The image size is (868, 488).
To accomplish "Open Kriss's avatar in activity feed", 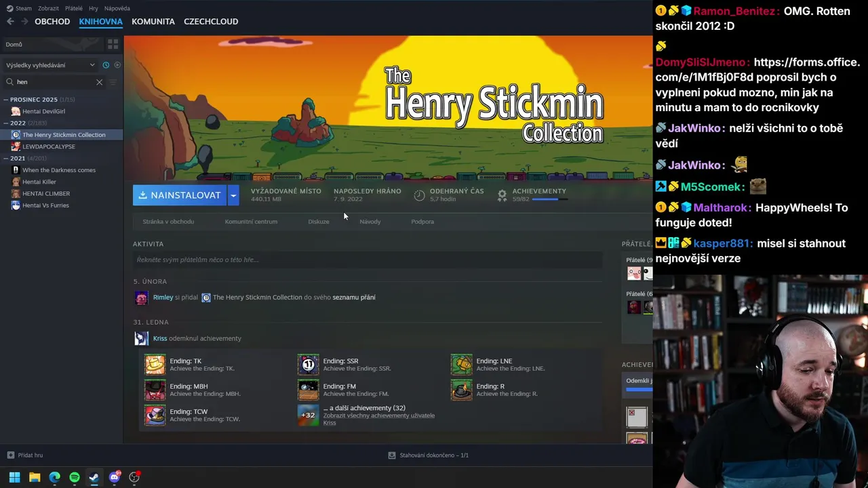I will 141,338.
